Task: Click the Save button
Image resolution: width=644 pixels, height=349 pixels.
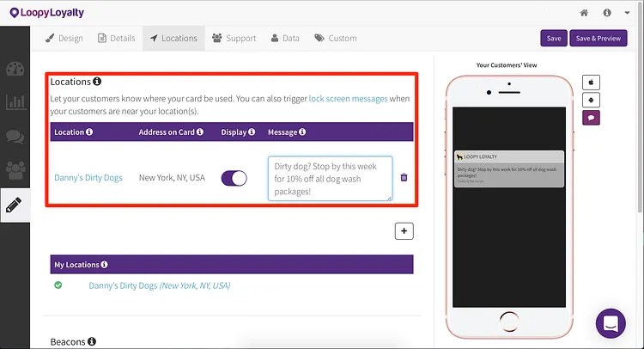Action: point(554,38)
